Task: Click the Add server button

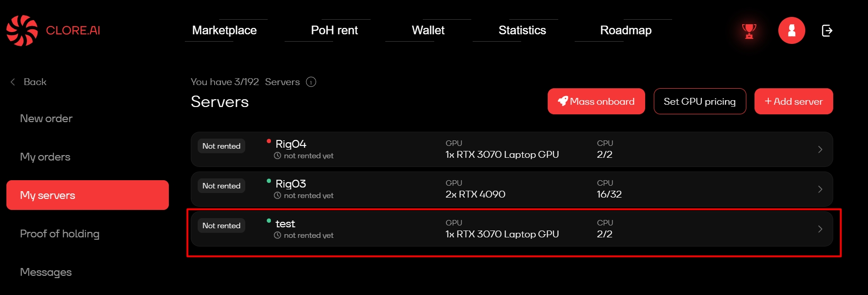Action: (x=793, y=102)
